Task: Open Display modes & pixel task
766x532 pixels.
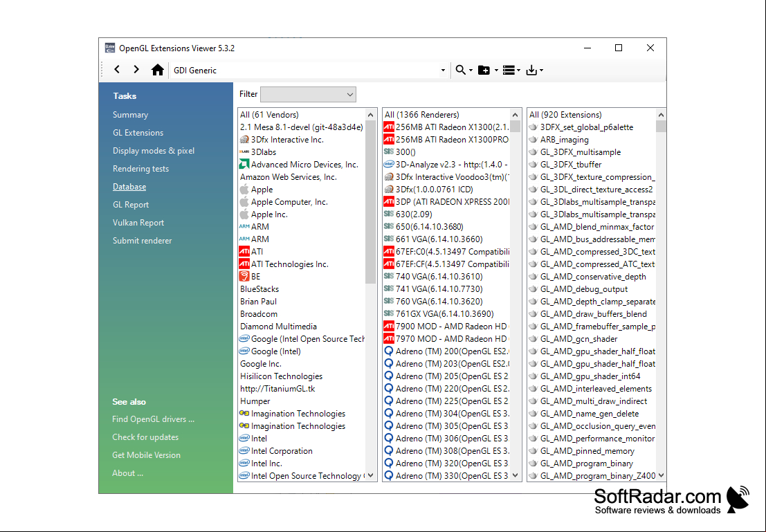Action: (154, 151)
